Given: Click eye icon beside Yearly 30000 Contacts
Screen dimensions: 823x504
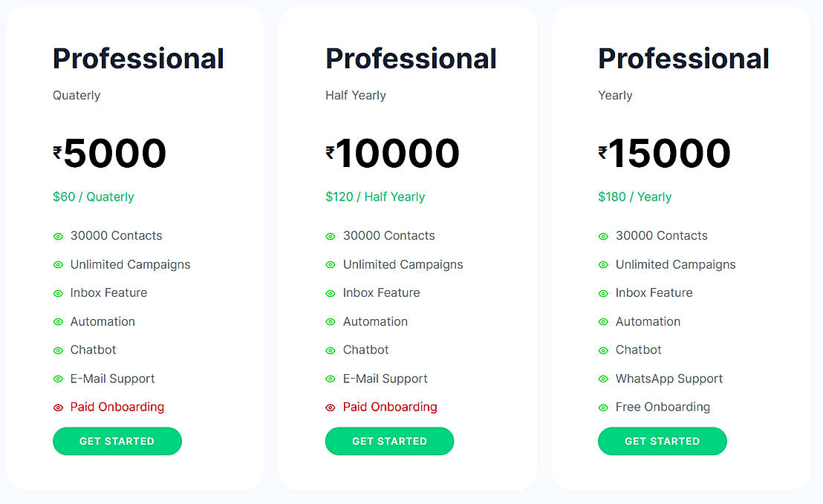Looking at the screenshot, I should (603, 236).
